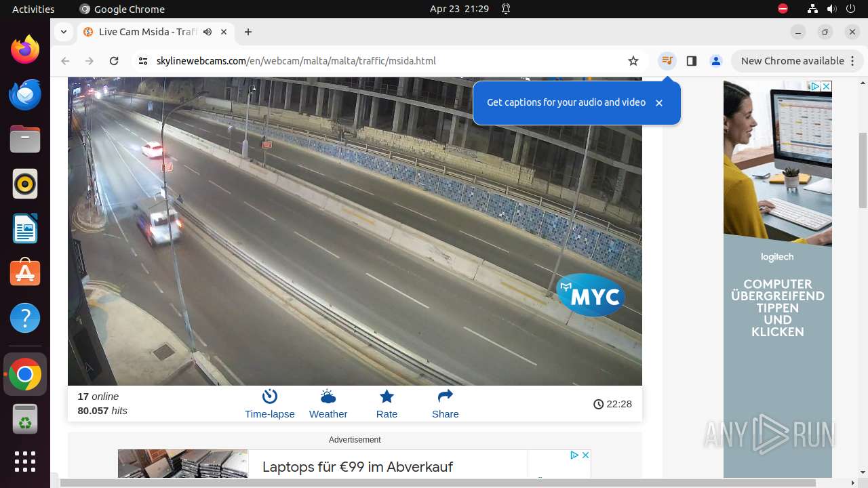
Task: Reload the webcam page
Action: coord(114,61)
